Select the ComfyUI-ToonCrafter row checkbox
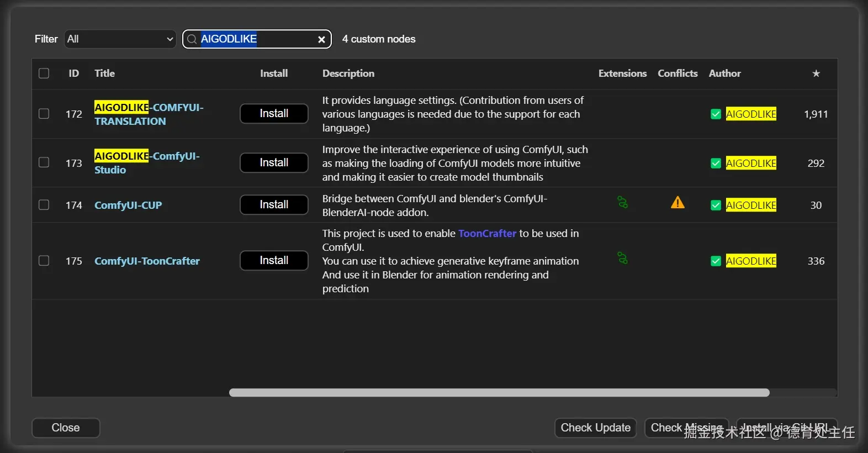This screenshot has width=868, height=453. coord(44,261)
